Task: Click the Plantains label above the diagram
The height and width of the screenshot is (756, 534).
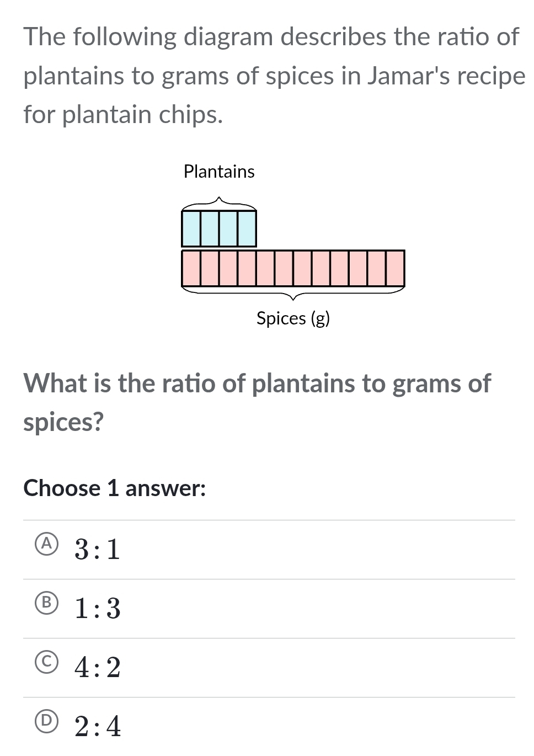Action: click(x=219, y=172)
